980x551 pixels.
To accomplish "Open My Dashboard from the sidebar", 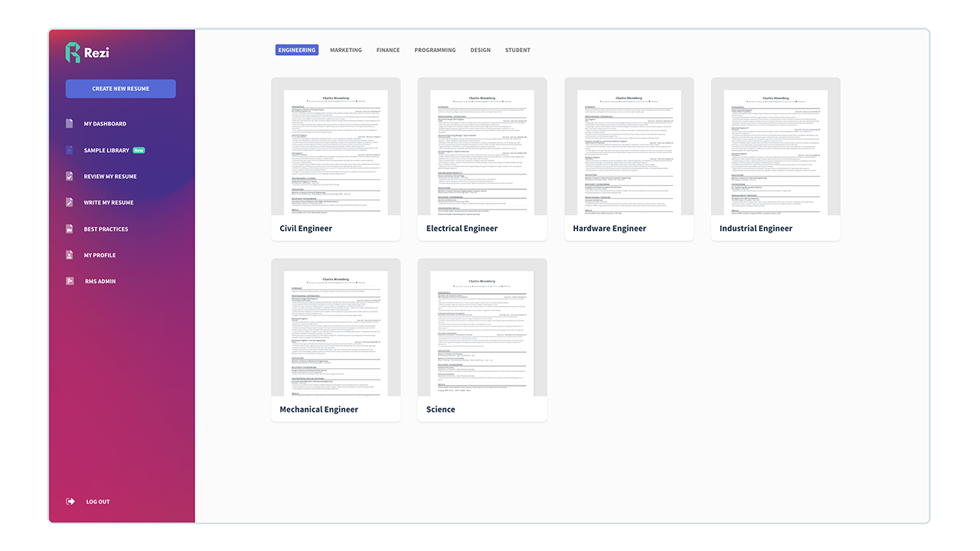I will tap(105, 124).
